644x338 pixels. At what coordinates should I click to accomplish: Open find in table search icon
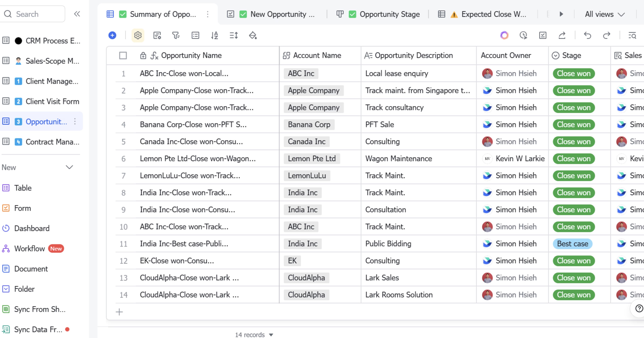coord(632,35)
